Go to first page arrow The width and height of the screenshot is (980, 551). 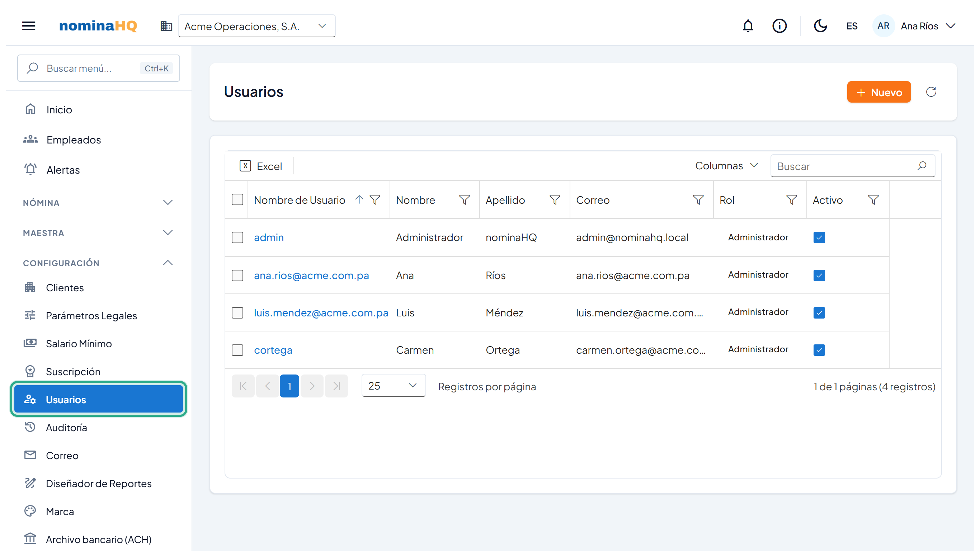(x=243, y=386)
